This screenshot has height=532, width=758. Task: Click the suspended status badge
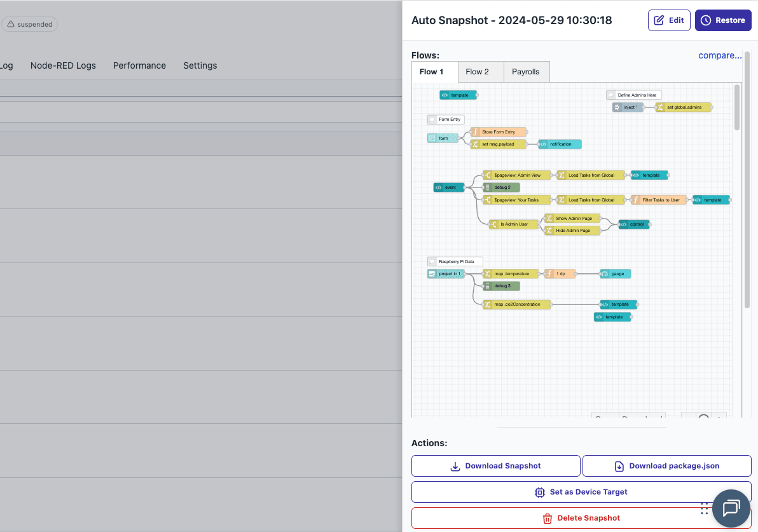pos(30,24)
